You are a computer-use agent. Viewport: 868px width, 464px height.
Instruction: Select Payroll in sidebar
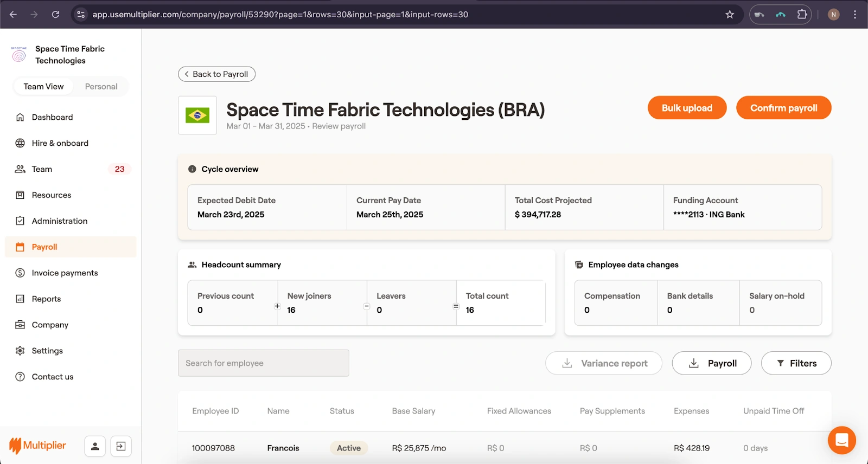coord(71,247)
